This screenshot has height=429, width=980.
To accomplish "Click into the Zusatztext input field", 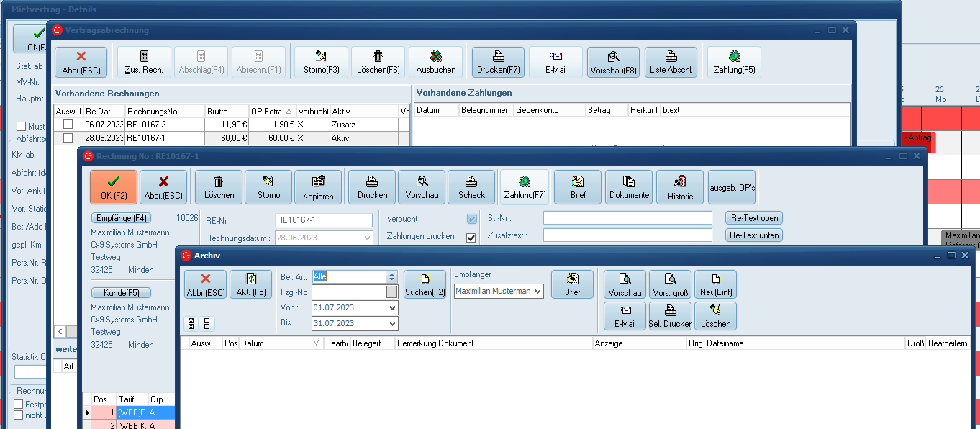I will tap(627, 235).
